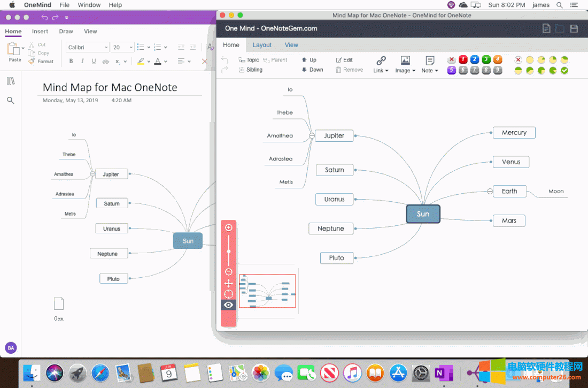Click the red priority 1 marker icon
Viewport: 588px width, 388px height.
coord(463,59)
